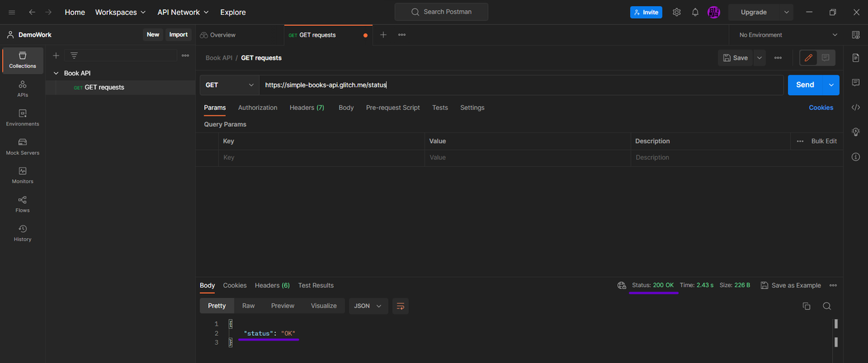868x363 pixels.
Task: Click the network globe icon
Action: click(x=621, y=286)
